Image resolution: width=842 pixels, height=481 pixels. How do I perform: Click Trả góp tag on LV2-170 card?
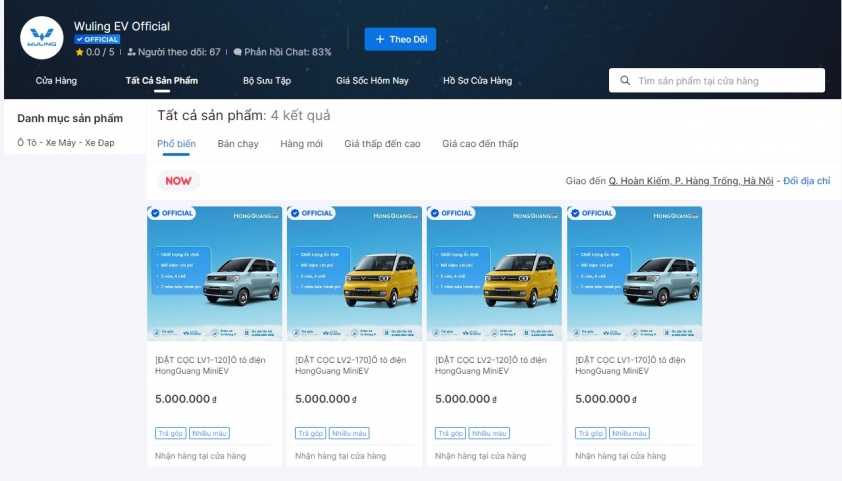point(311,433)
